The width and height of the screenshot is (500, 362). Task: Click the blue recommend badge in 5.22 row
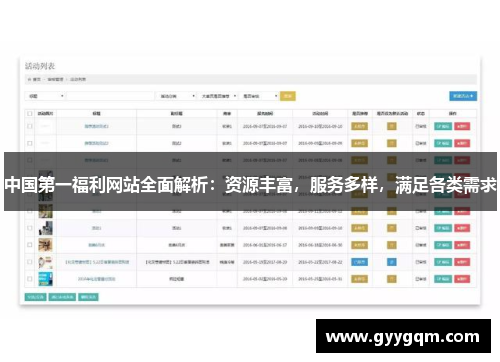point(359,262)
